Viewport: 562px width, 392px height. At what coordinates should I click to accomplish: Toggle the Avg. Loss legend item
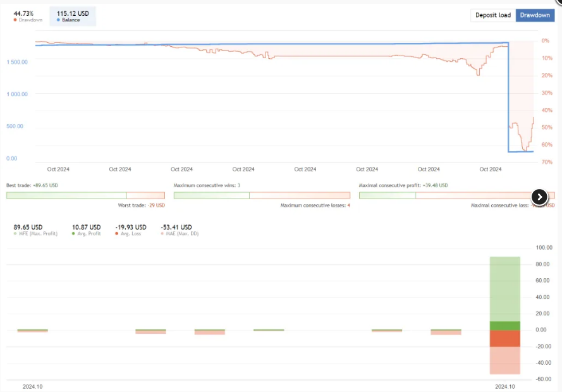tap(130, 230)
